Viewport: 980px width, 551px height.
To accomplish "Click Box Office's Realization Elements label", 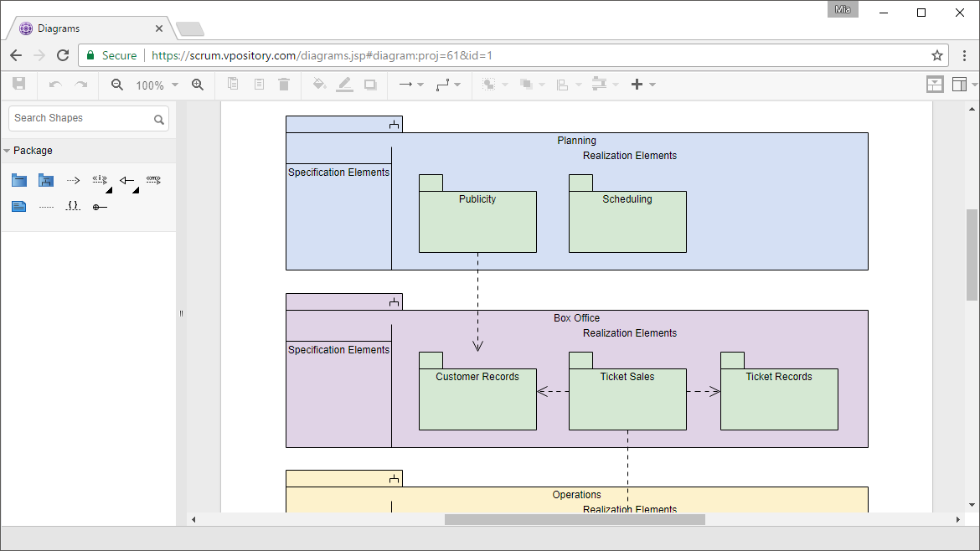I will tap(630, 333).
